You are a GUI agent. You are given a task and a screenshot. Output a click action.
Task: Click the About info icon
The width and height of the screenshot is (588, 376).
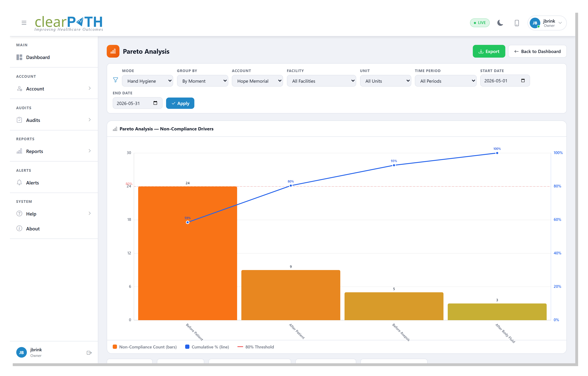pyautogui.click(x=19, y=228)
